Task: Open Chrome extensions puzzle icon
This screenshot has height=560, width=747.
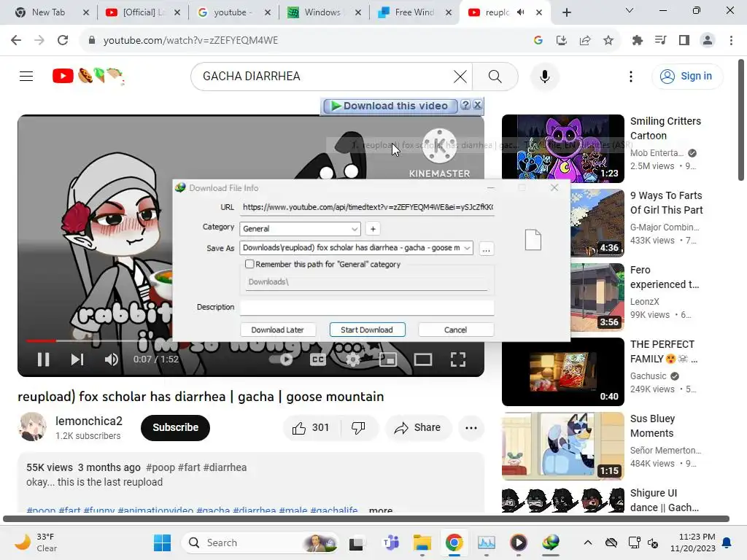Action: pos(637,41)
